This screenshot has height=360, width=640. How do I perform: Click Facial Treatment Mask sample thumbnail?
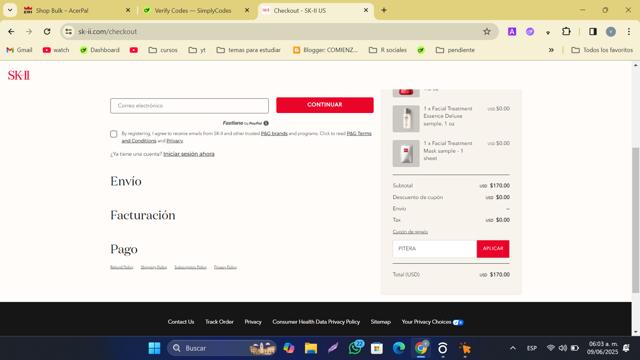tap(406, 153)
